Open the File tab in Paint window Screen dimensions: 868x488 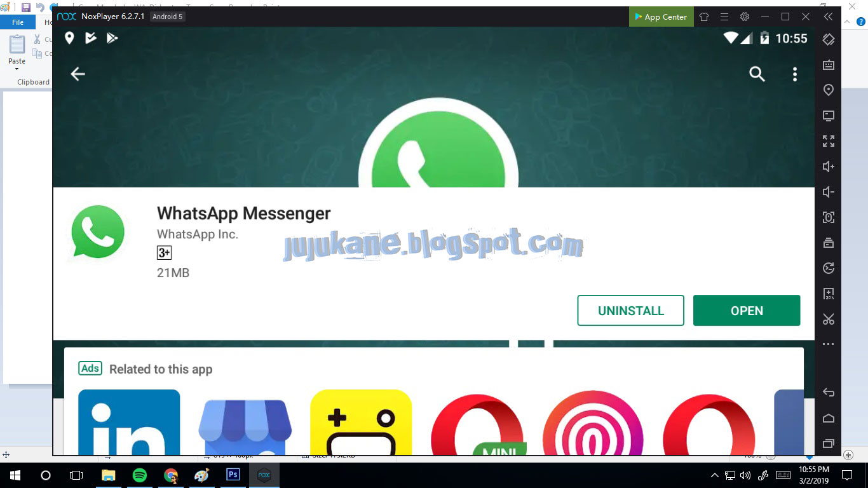[x=18, y=22]
